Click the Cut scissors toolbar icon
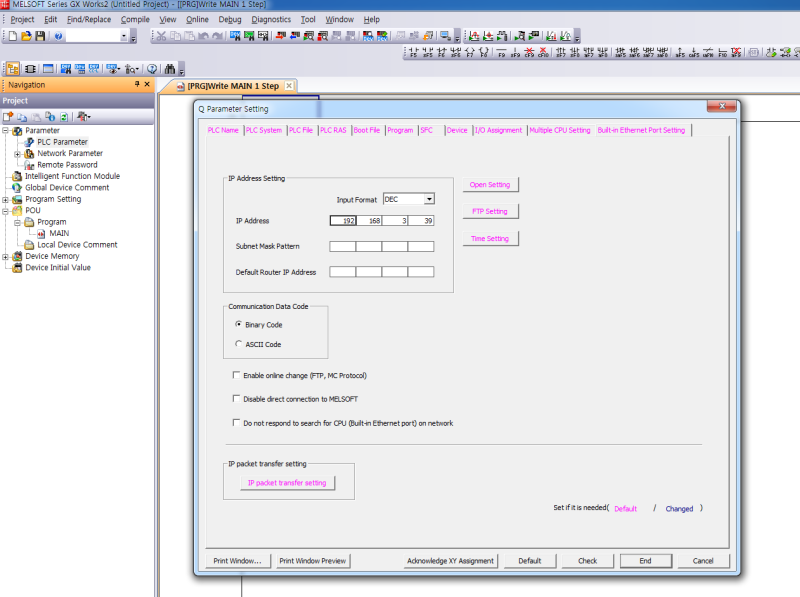The width and height of the screenshot is (800, 597). click(161, 36)
